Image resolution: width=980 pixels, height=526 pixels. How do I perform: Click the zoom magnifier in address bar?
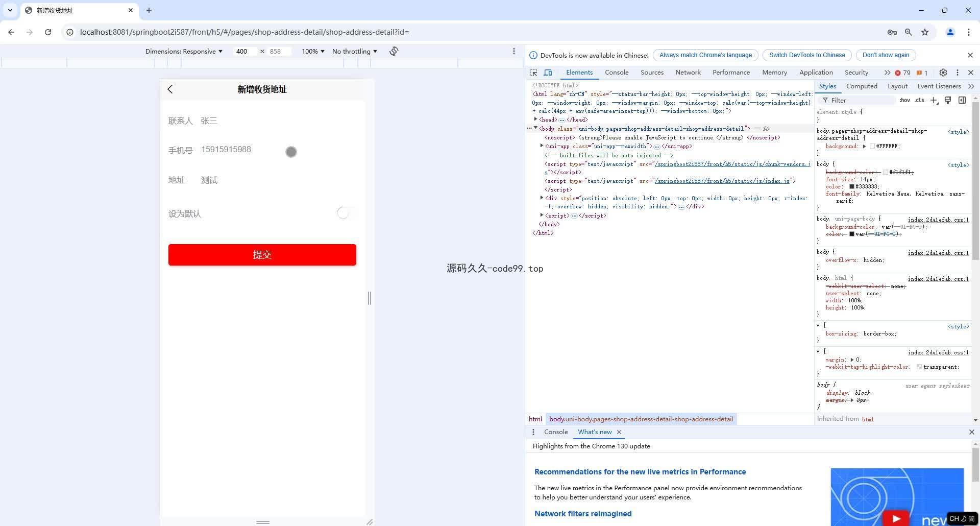coord(909,32)
